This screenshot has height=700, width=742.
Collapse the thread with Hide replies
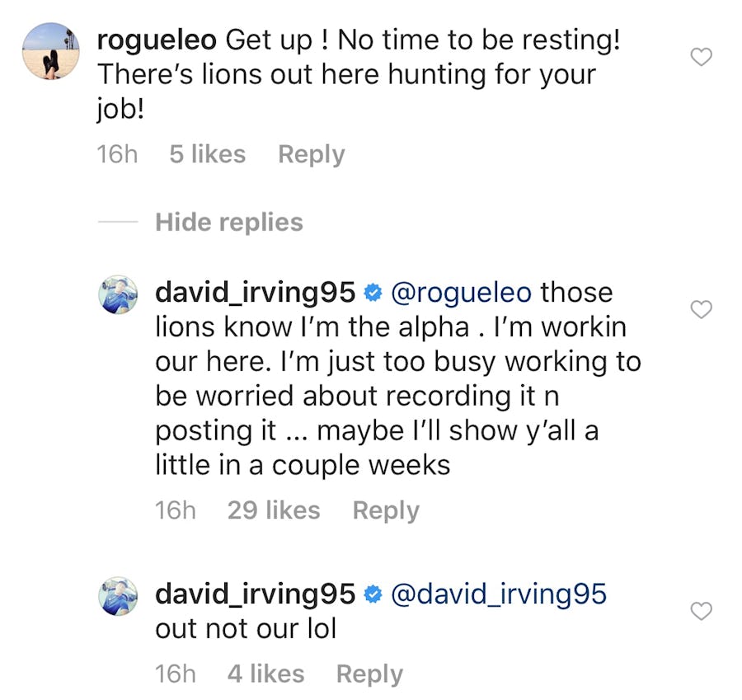(228, 223)
